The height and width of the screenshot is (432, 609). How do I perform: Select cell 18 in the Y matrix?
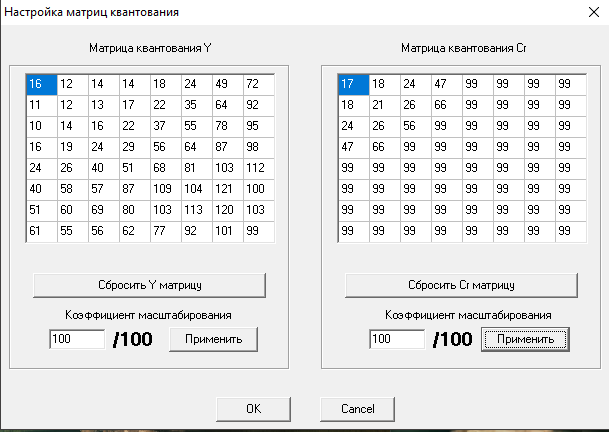click(x=166, y=85)
